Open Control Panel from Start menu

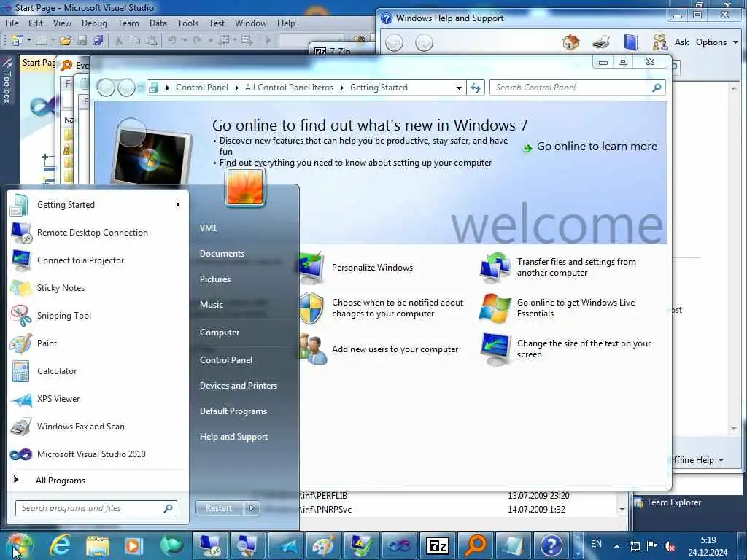pyautogui.click(x=226, y=360)
